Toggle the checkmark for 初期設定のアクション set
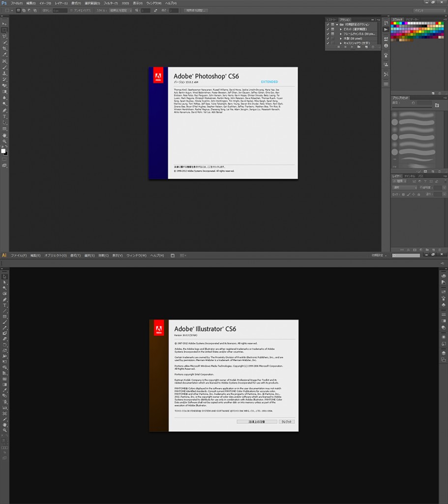 328,25
